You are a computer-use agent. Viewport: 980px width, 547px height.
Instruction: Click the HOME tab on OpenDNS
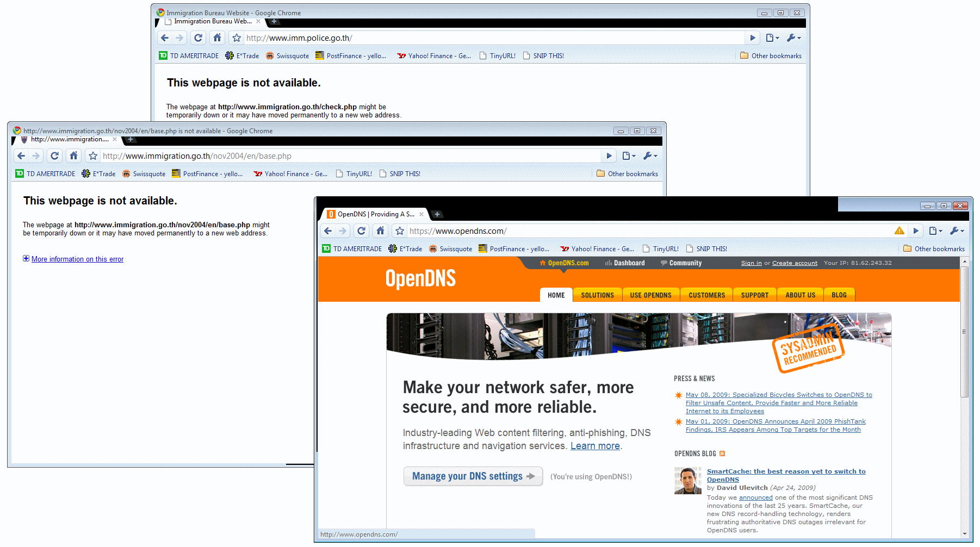[x=556, y=295]
